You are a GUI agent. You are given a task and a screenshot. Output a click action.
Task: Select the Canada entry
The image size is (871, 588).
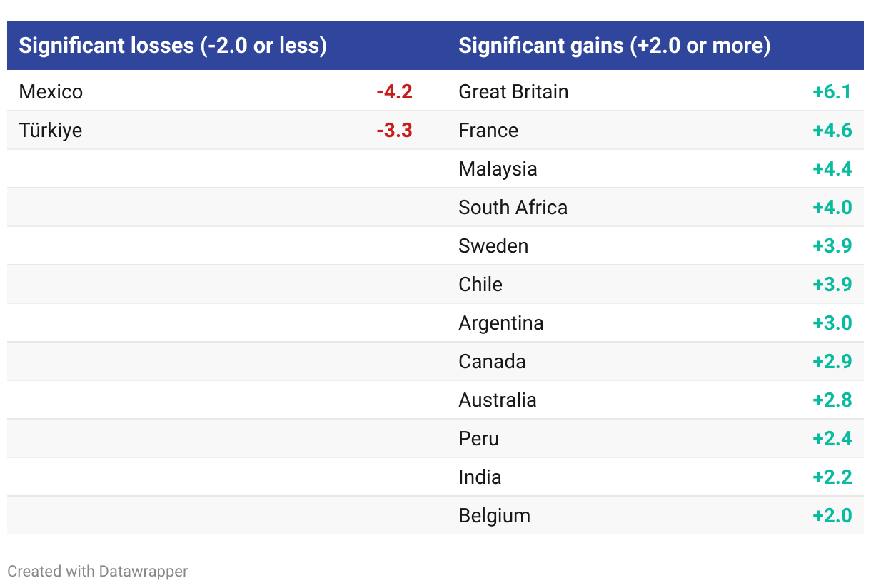[493, 362]
